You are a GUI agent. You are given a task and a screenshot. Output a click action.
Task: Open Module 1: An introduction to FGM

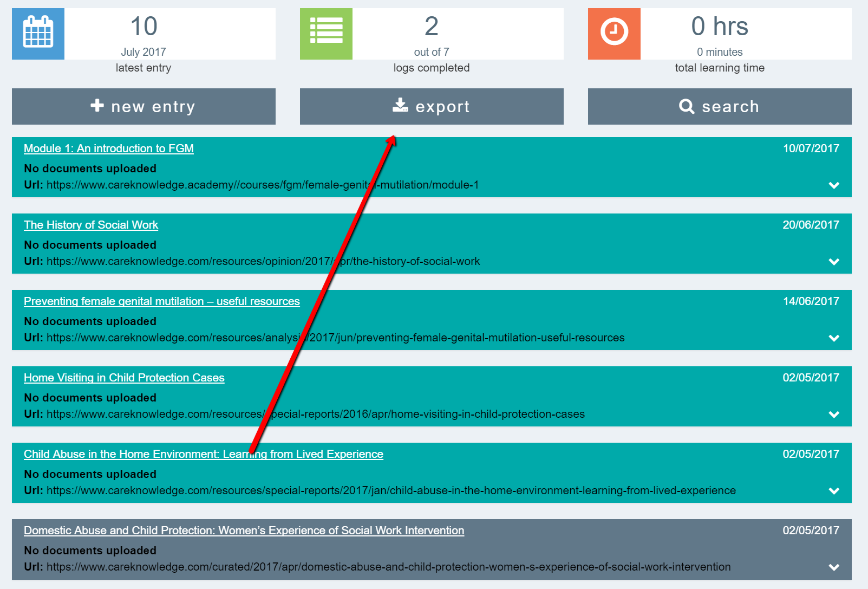(x=109, y=148)
